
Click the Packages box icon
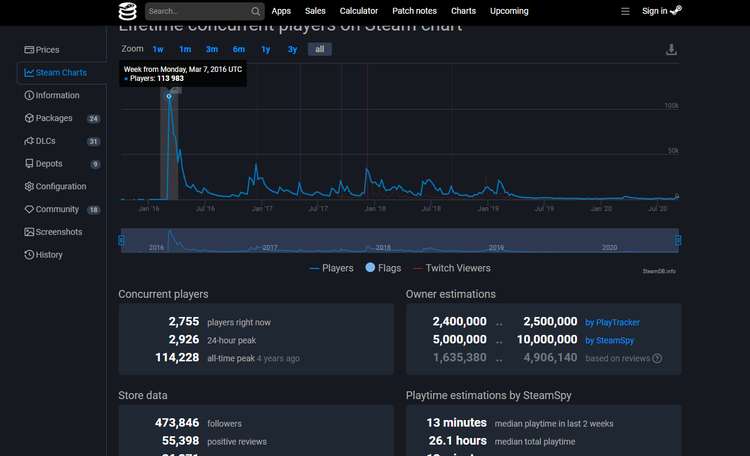click(29, 118)
